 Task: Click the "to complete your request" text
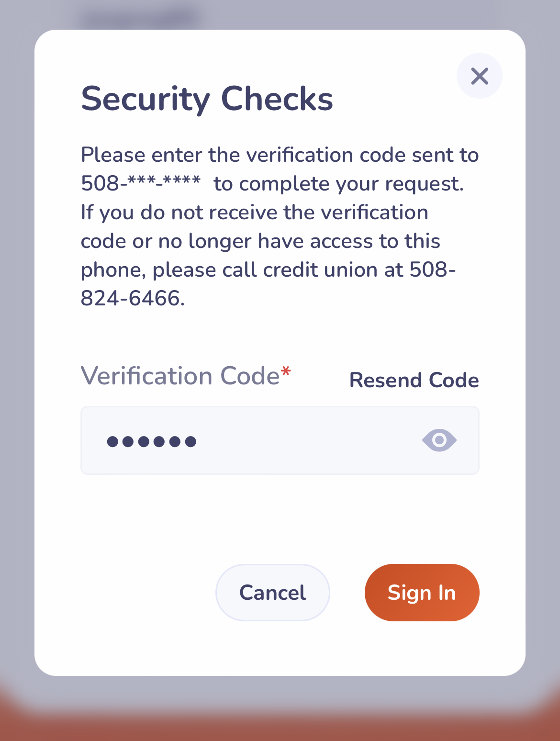click(x=338, y=184)
